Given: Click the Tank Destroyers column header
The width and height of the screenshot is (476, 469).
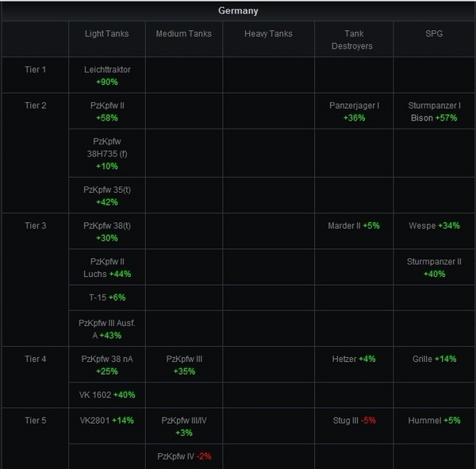Looking at the screenshot, I should click(x=354, y=40).
